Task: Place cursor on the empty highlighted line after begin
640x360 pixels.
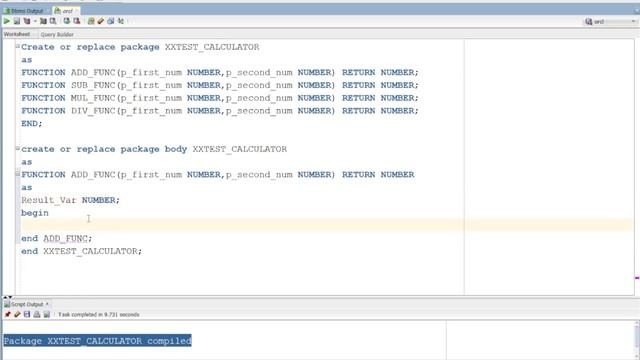Action: tap(327, 225)
